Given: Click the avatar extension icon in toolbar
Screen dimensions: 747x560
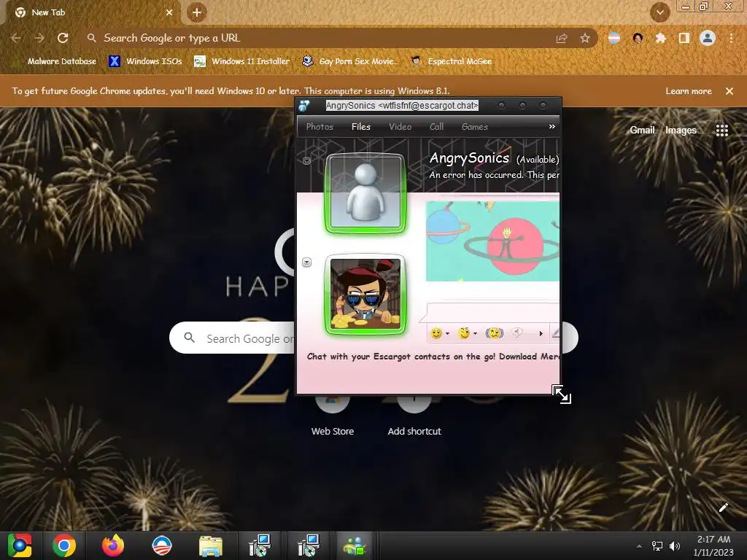Looking at the screenshot, I should pyautogui.click(x=638, y=38).
